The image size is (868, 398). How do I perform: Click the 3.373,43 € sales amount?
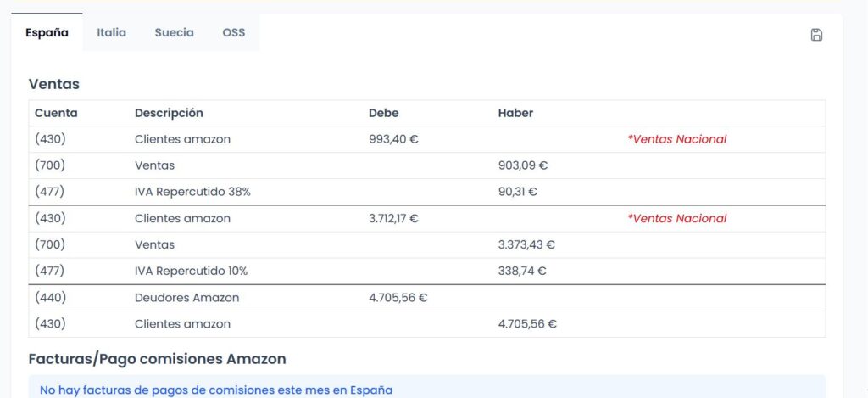[526, 244]
